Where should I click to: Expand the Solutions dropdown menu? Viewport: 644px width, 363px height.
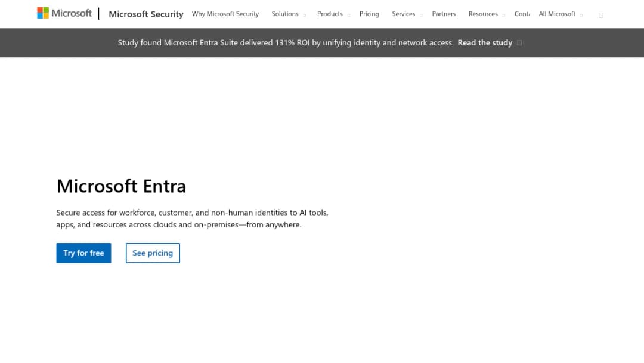coord(289,14)
